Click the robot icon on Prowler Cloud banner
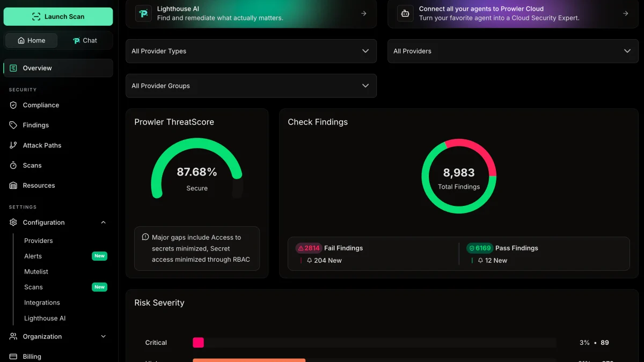The height and width of the screenshot is (362, 644). 406,13
